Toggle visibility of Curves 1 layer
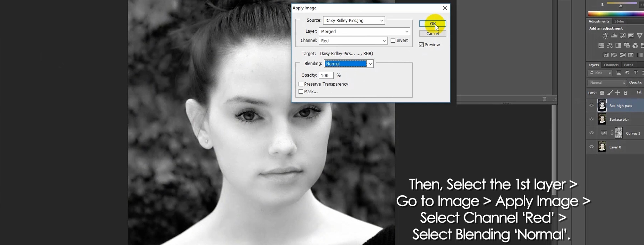 [x=591, y=133]
